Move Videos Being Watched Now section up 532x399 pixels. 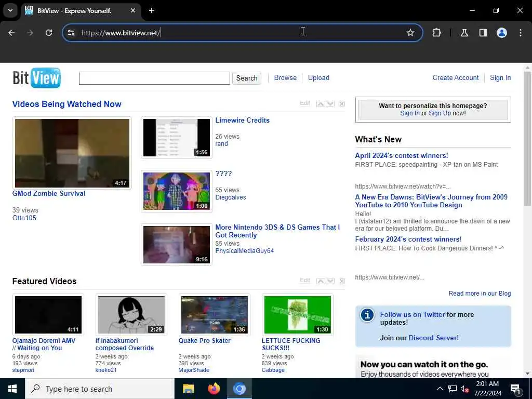(x=320, y=104)
